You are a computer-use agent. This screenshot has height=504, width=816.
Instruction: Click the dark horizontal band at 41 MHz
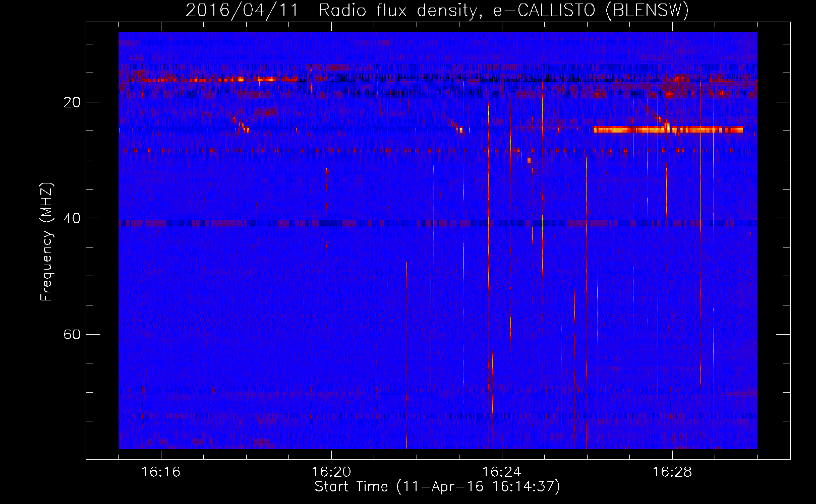tap(438, 223)
